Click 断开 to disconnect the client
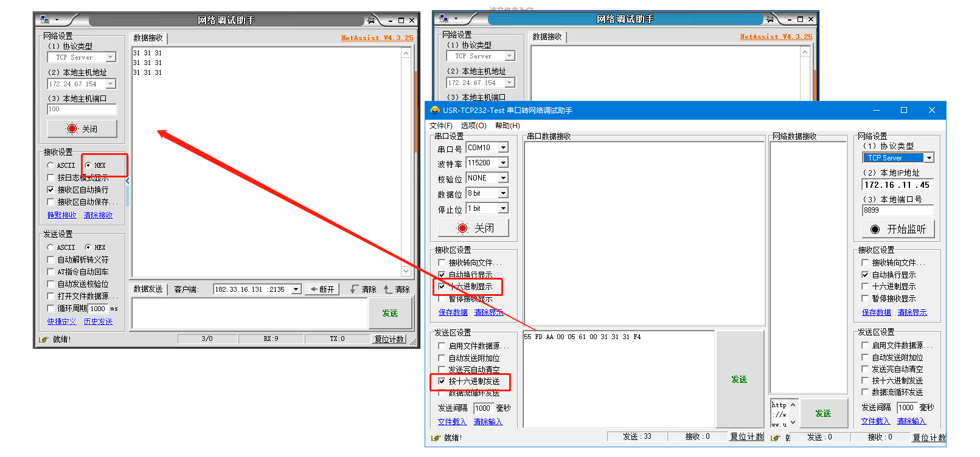 tap(321, 289)
